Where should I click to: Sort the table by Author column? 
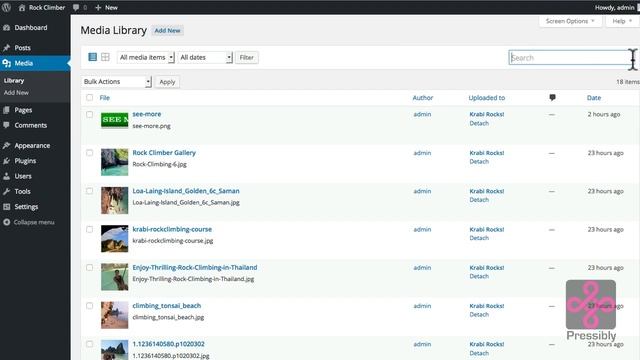422,98
